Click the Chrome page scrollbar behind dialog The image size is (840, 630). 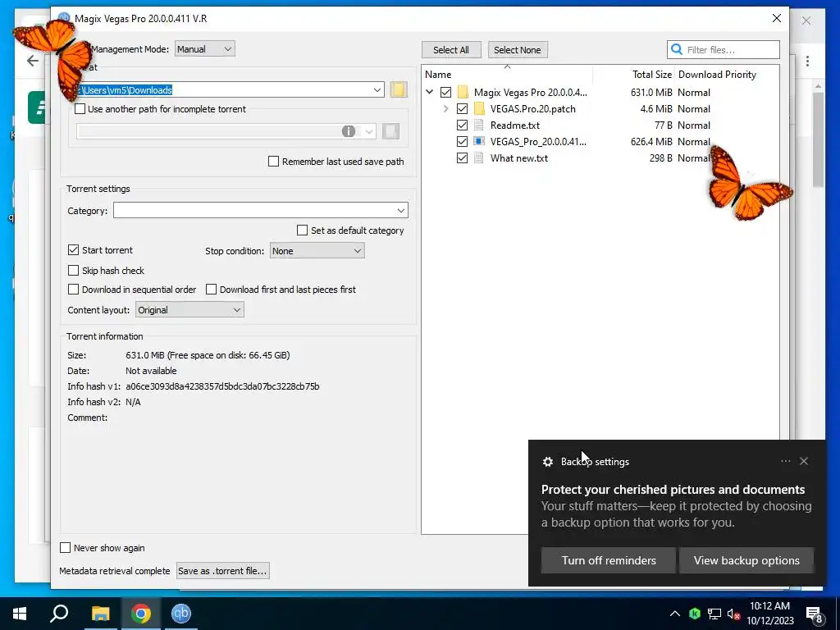[x=818, y=139]
